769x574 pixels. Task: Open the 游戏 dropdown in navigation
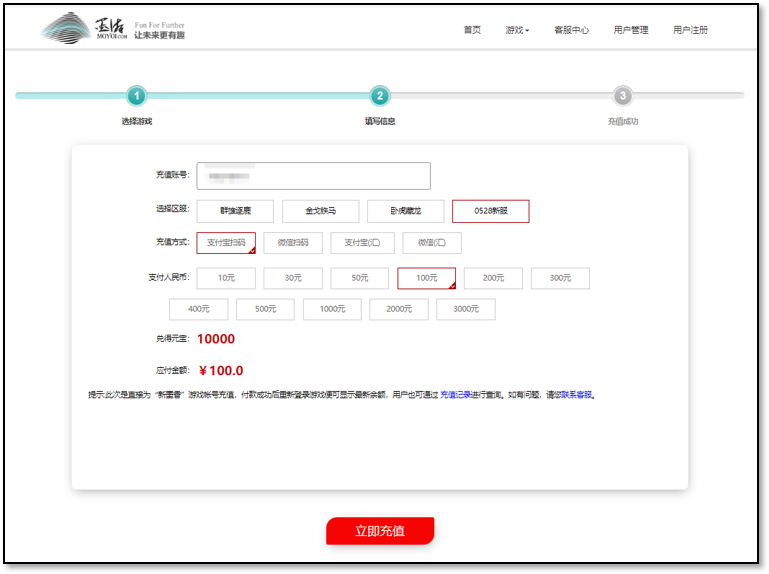pyautogui.click(x=517, y=30)
